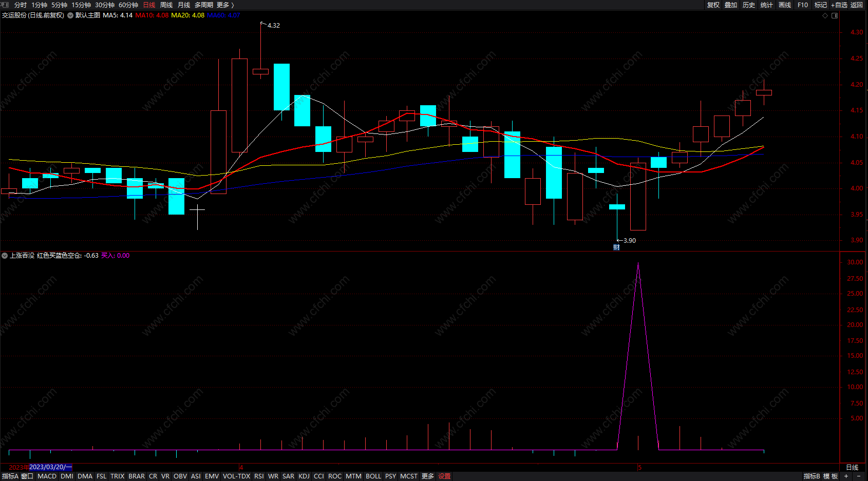868x481 pixels.
Task: Click the 2023/03/20 date label on the time axis
Action: (47, 467)
